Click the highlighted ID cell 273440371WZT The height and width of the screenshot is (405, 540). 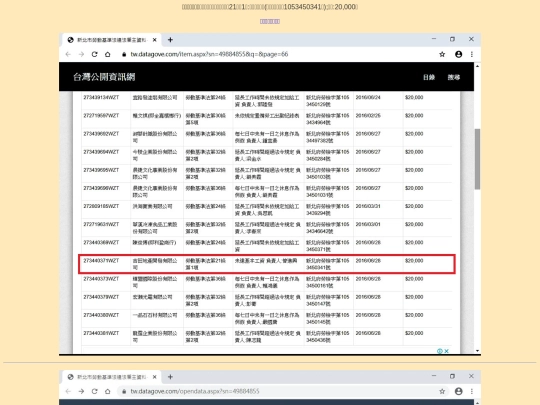101,261
